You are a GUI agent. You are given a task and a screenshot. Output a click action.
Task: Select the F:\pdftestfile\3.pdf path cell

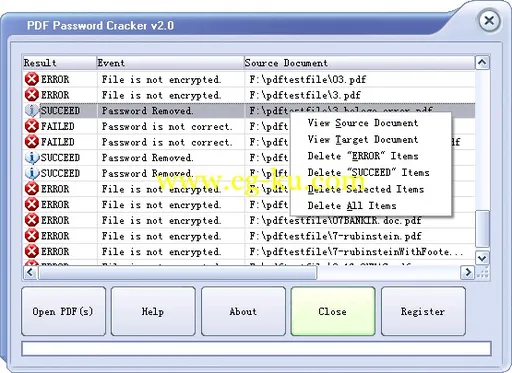tap(305, 95)
